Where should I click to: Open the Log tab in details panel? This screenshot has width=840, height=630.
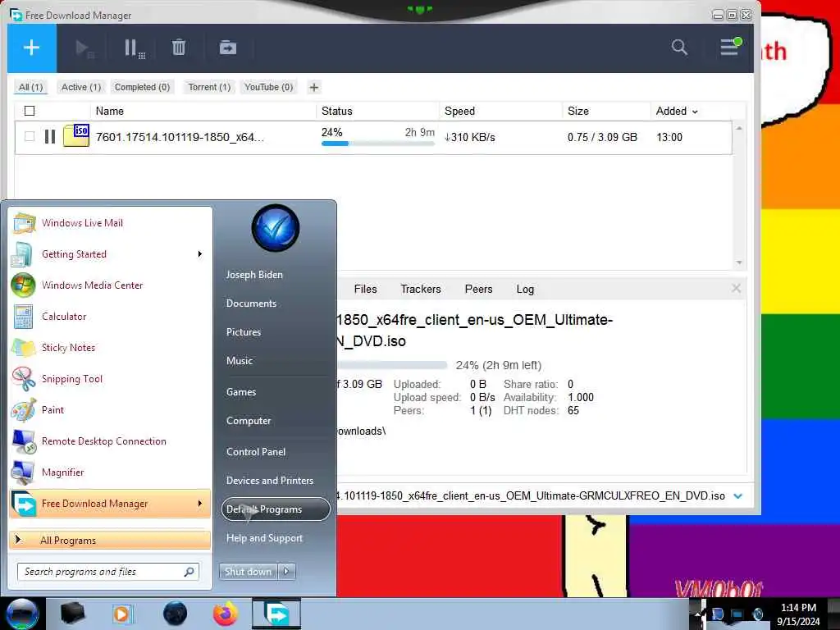[525, 289]
